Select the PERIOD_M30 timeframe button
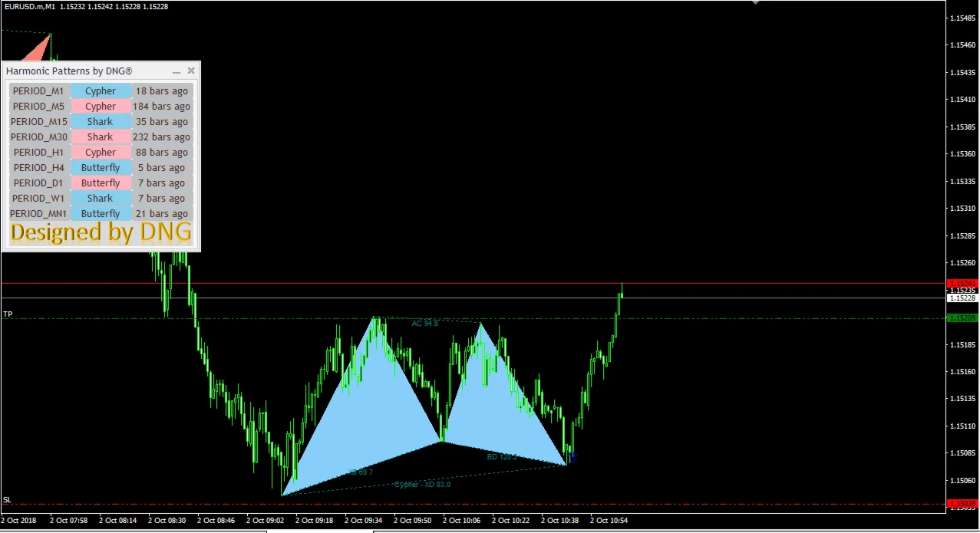 pyautogui.click(x=39, y=137)
